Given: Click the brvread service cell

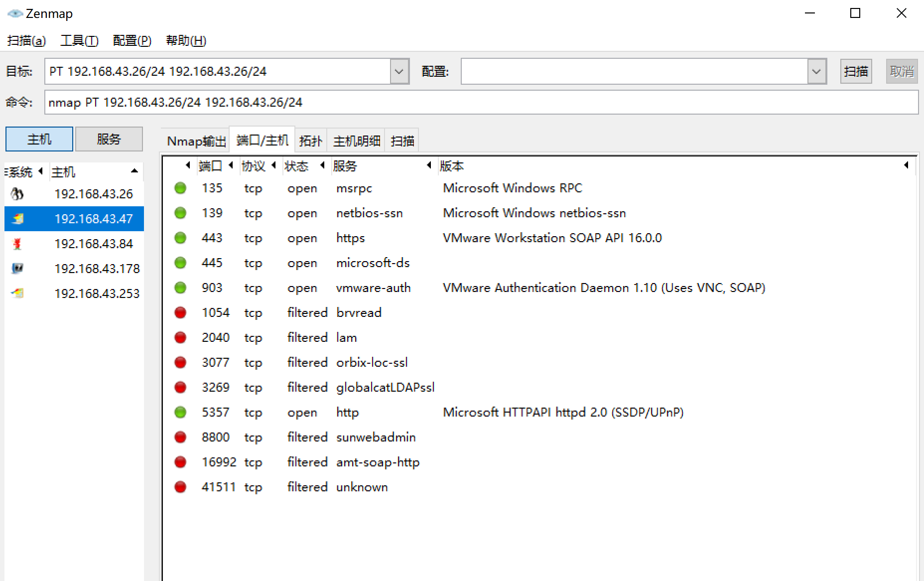Looking at the screenshot, I should pyautogui.click(x=359, y=313).
